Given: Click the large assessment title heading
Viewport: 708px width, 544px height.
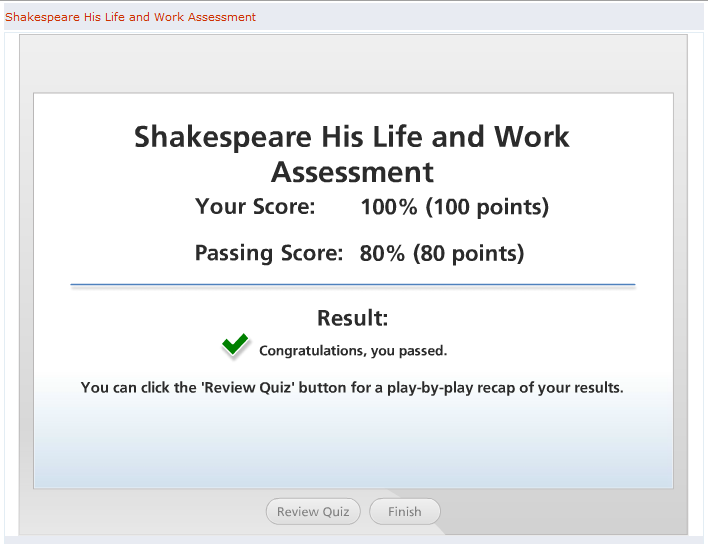Looking at the screenshot, I should 352,154.
